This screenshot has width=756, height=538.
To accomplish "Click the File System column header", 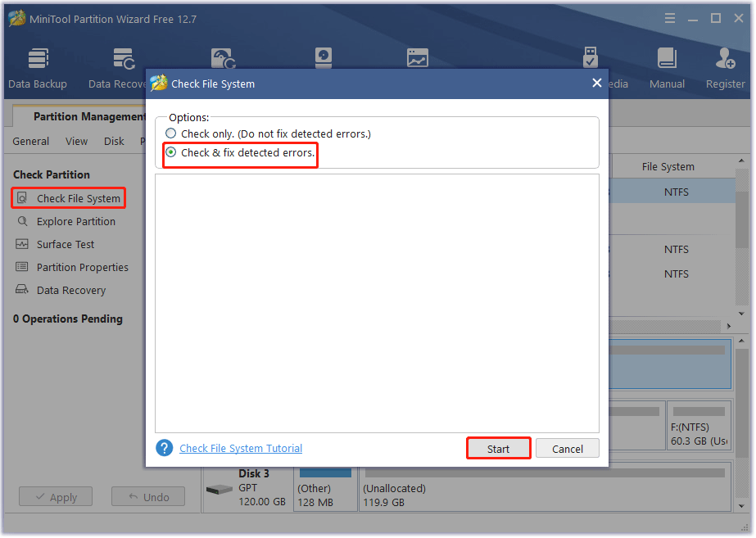I will pyautogui.click(x=668, y=167).
